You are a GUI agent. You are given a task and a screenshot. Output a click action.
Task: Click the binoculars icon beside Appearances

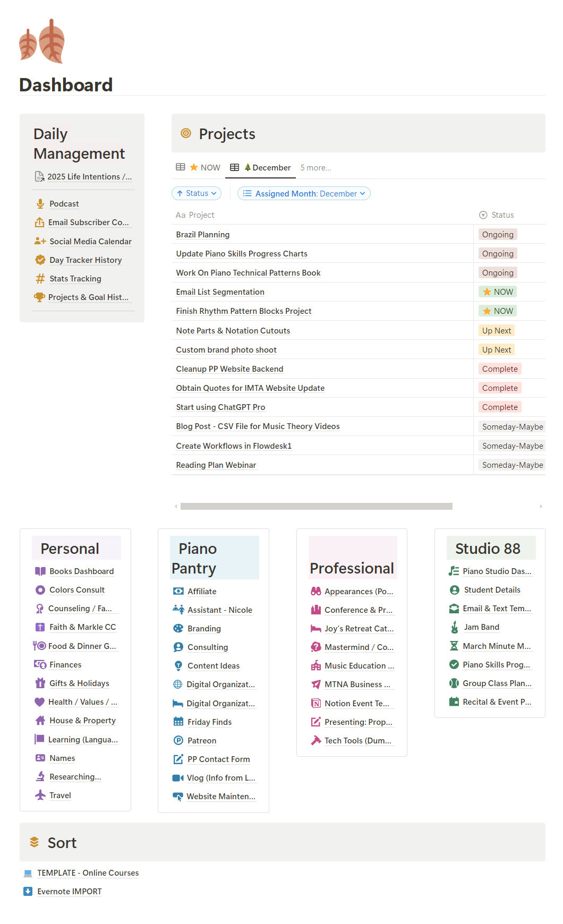click(x=316, y=592)
